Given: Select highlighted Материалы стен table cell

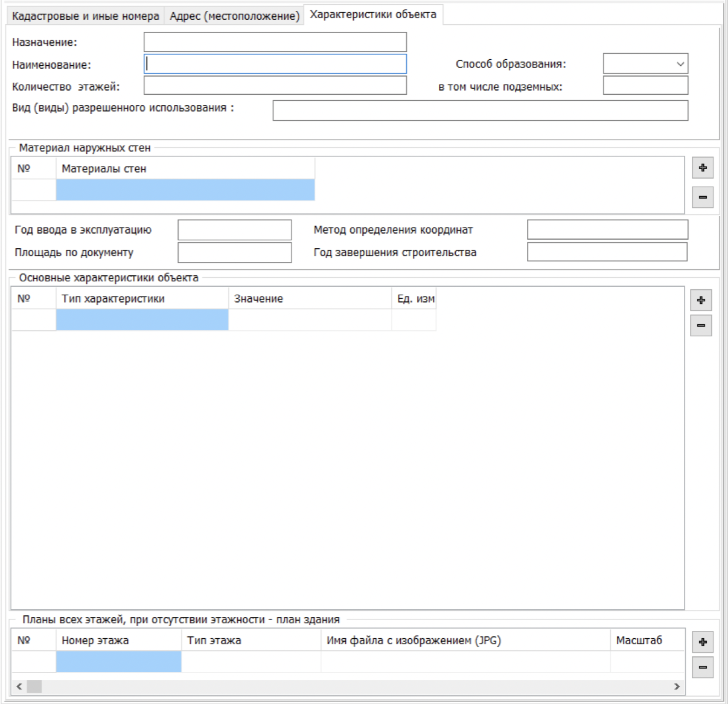Looking at the screenshot, I should coord(185,190).
